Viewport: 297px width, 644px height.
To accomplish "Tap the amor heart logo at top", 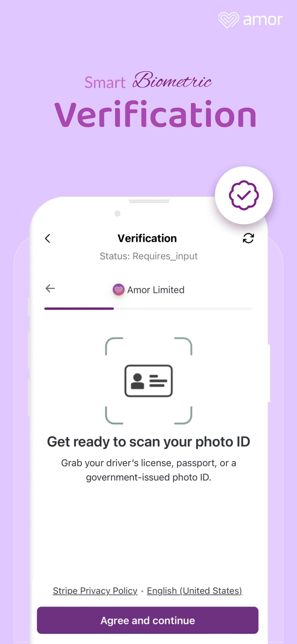I will [228, 20].
